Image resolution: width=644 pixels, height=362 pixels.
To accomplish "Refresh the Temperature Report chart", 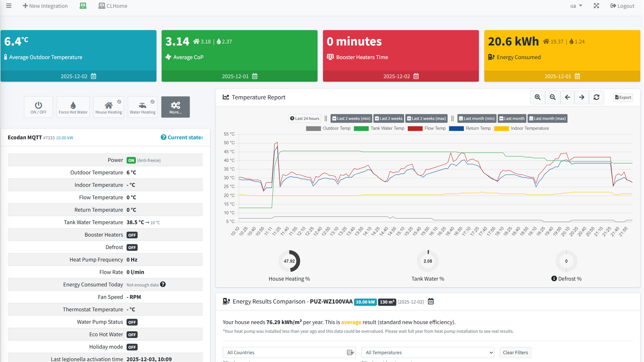I will point(596,97).
